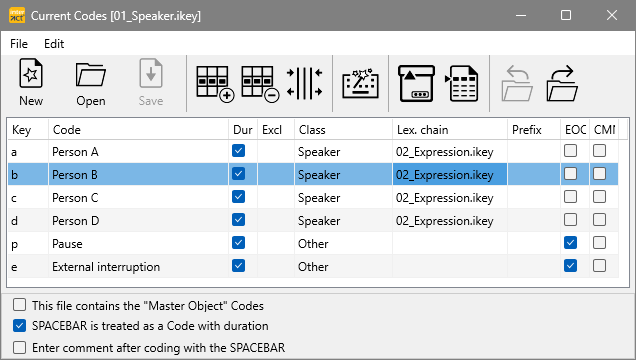This screenshot has width=636, height=360.
Task: Click the Prefix column header
Action: click(534, 130)
